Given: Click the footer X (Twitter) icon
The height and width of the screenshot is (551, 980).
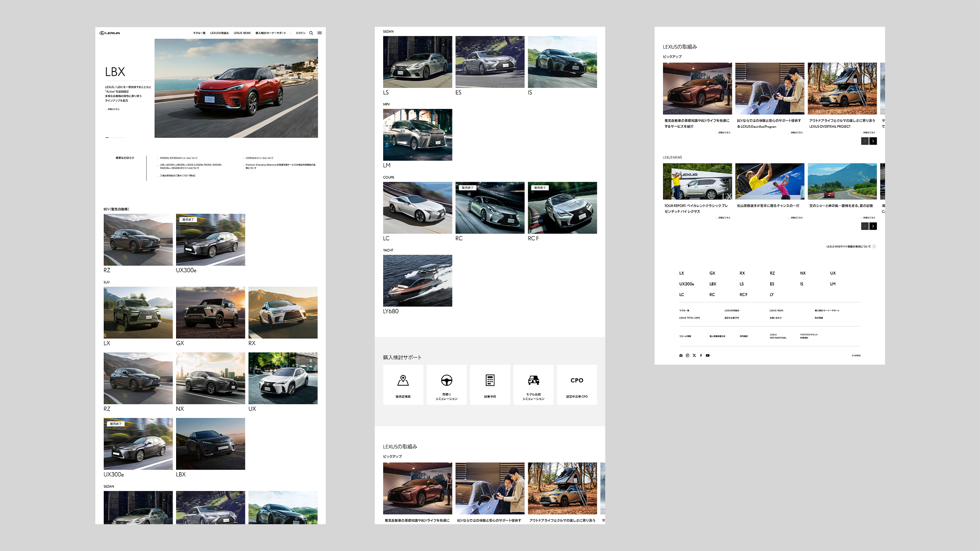Looking at the screenshot, I should (x=694, y=355).
